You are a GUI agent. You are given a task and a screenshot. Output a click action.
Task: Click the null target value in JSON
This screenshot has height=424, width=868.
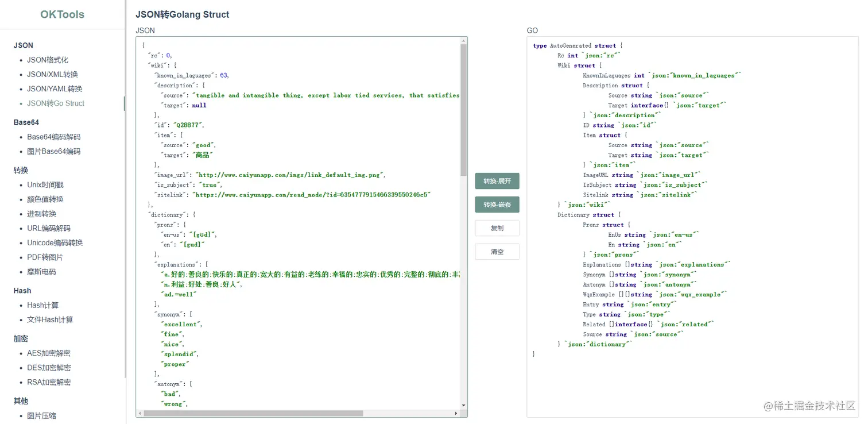[x=199, y=105]
